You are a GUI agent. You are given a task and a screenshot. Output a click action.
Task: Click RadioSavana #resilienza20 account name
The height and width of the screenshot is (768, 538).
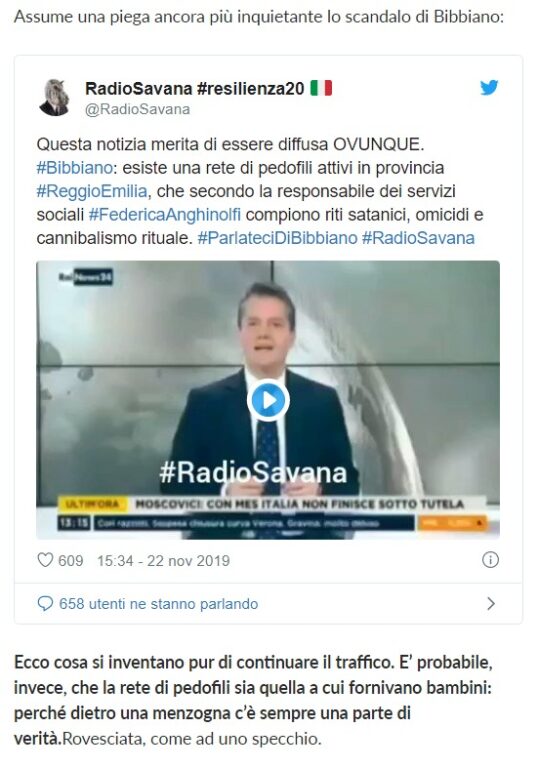[195, 89]
